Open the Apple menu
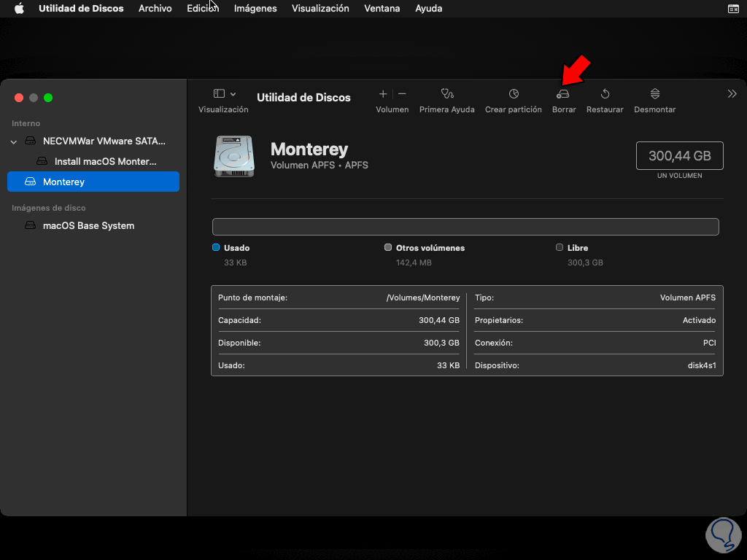Image resolution: width=747 pixels, height=560 pixels. (x=20, y=9)
